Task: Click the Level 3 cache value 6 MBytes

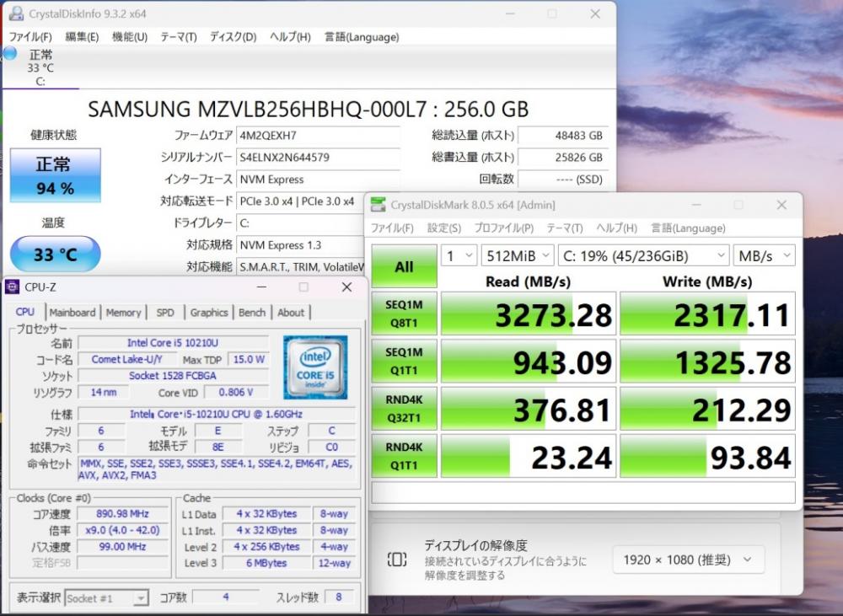Action: pyautogui.click(x=266, y=563)
